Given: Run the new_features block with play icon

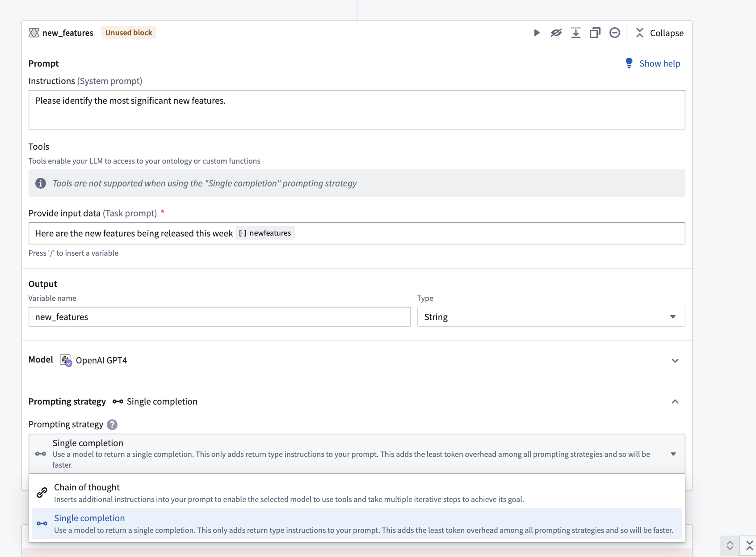Looking at the screenshot, I should click(x=537, y=33).
